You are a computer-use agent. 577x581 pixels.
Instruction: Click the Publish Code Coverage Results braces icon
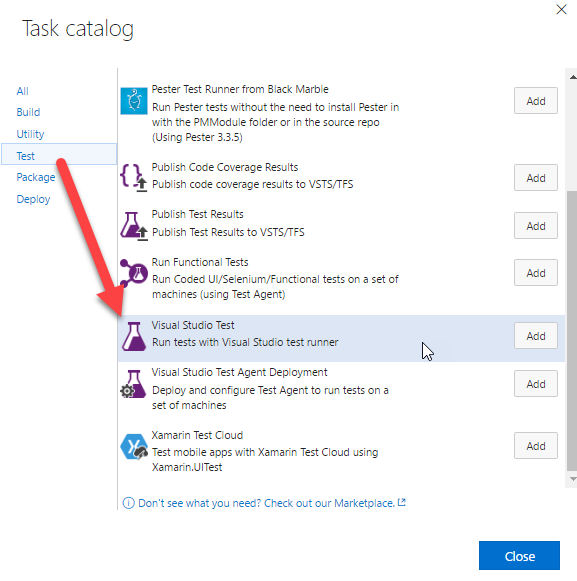click(x=133, y=177)
